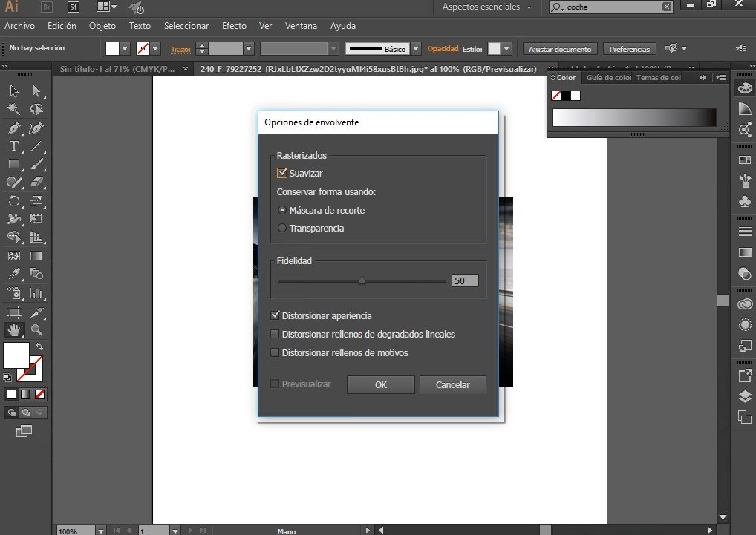Screen dimensions: 756x535
Task: Select the Line Segment tool
Action: [x=36, y=146]
